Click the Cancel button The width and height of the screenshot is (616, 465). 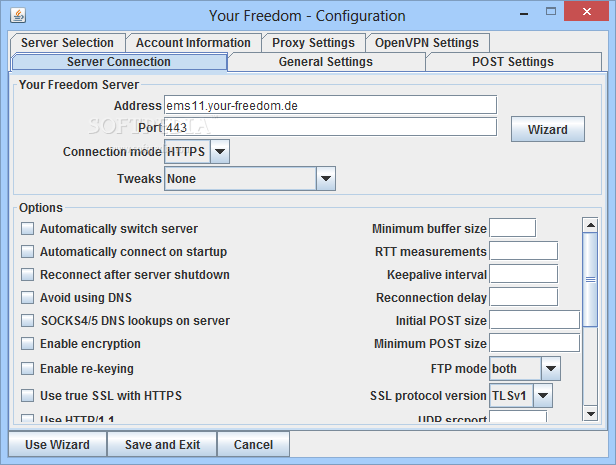pyautogui.click(x=253, y=444)
